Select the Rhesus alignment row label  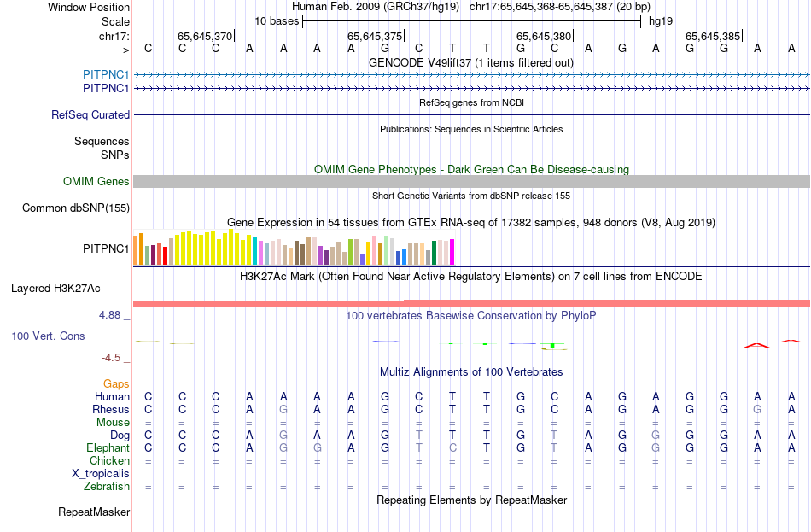[111, 409]
